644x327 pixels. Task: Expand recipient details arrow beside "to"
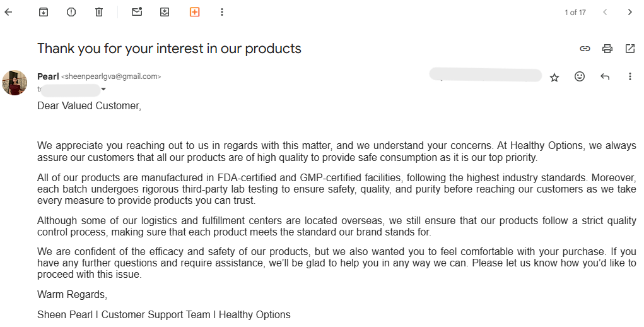[103, 90]
